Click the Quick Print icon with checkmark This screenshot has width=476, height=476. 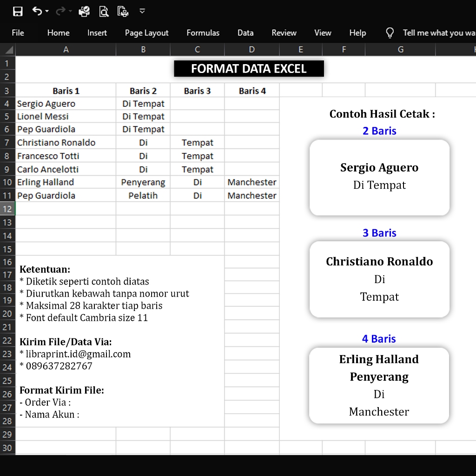pos(84,12)
